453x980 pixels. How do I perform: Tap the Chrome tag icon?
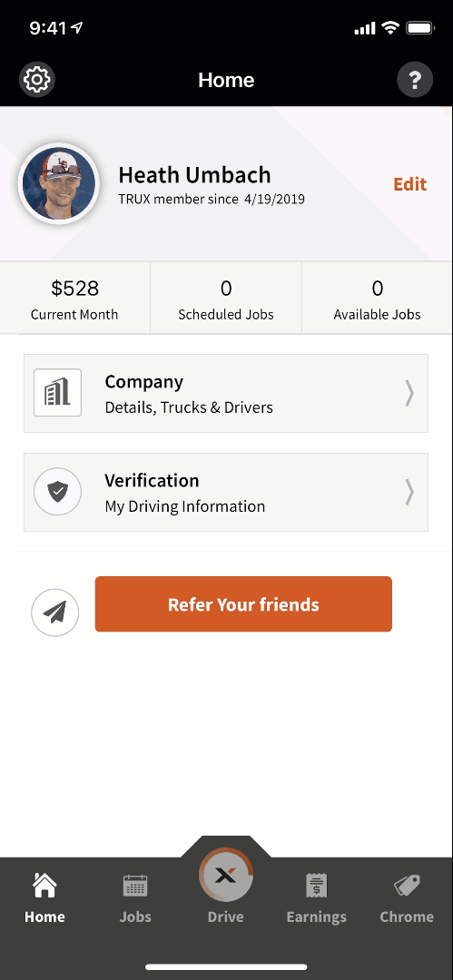coord(407,885)
